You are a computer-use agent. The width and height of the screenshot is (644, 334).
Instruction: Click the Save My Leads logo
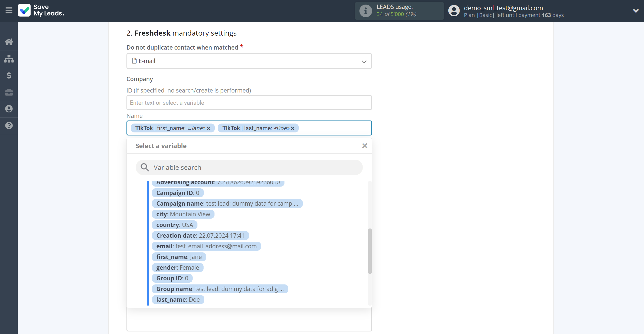41,10
